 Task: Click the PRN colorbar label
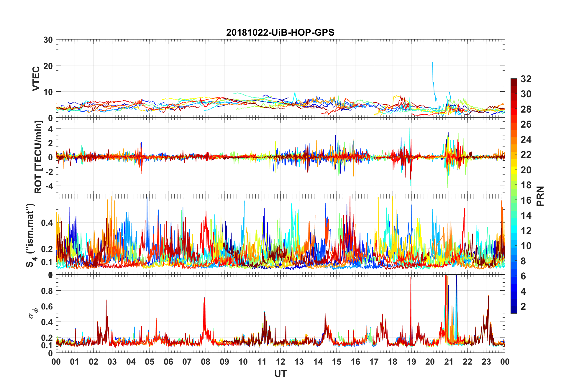coord(540,196)
